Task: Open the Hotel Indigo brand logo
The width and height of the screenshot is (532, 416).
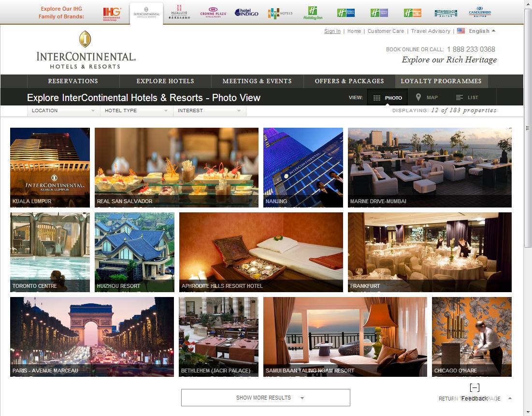Action: click(x=246, y=13)
